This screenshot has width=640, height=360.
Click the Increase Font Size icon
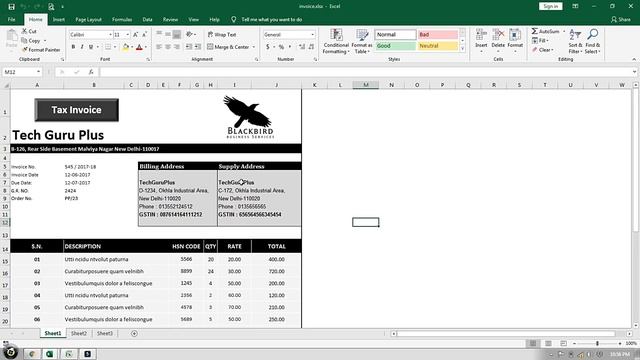point(136,35)
